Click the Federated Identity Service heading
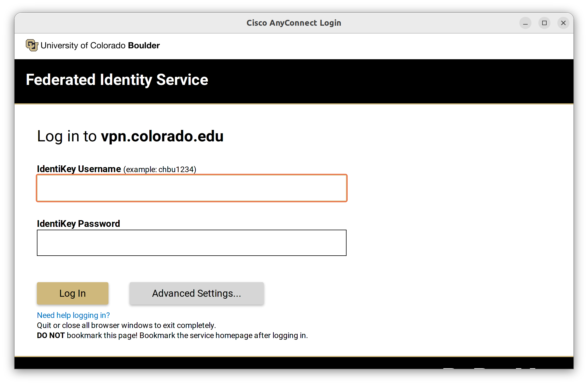 pos(117,80)
